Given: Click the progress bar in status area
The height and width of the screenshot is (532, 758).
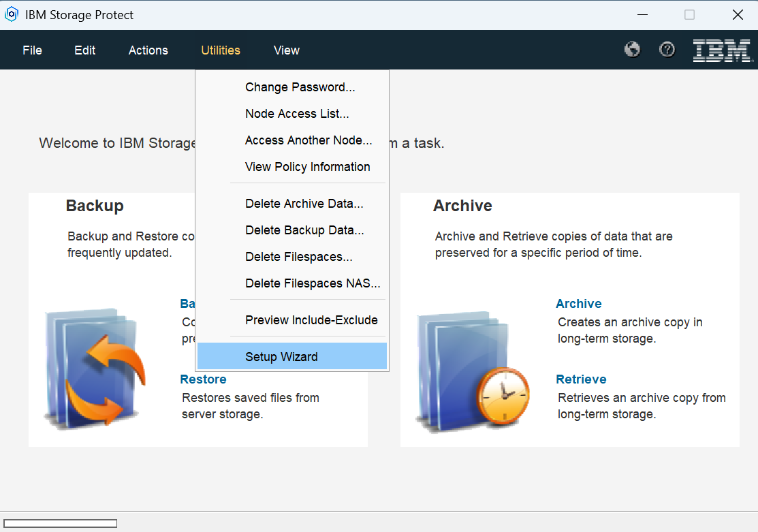Looking at the screenshot, I should 60,523.
